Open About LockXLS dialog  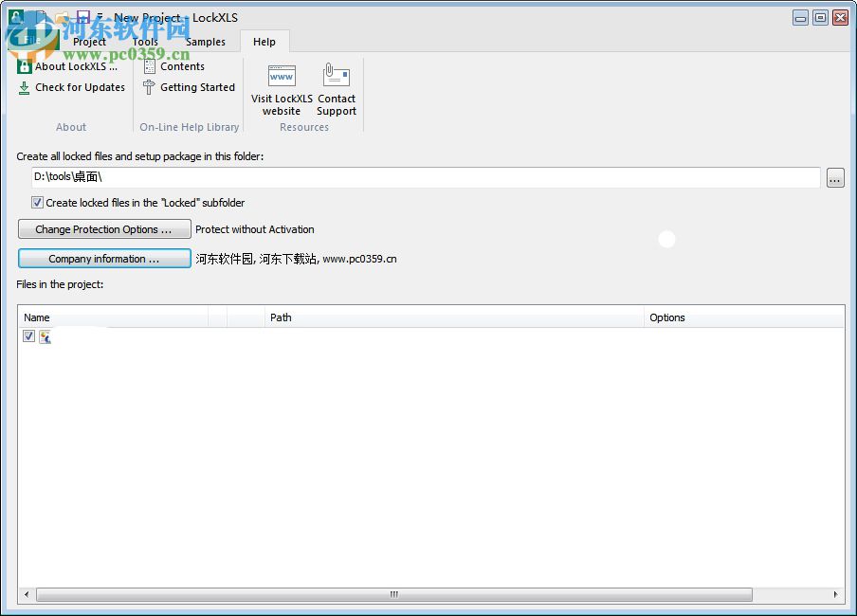(x=67, y=66)
